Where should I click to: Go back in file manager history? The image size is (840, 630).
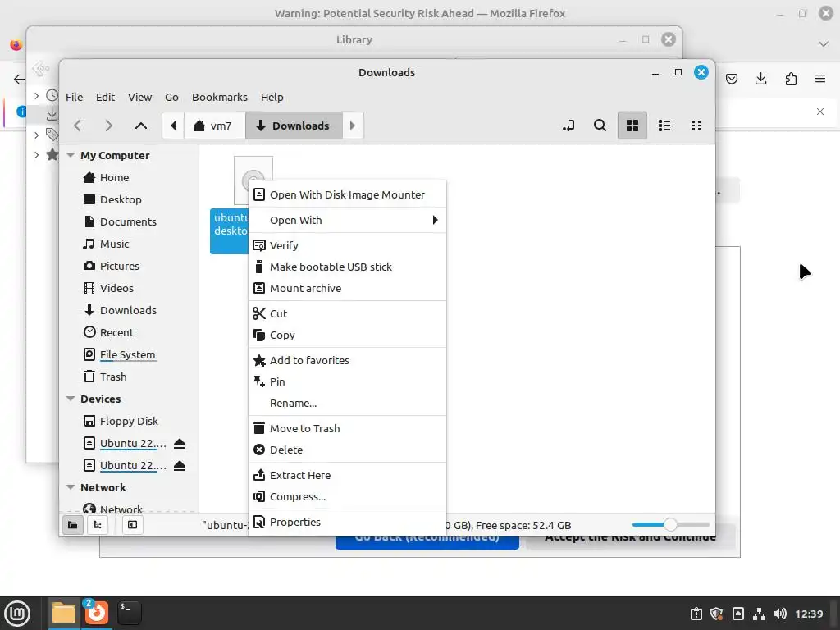point(78,126)
